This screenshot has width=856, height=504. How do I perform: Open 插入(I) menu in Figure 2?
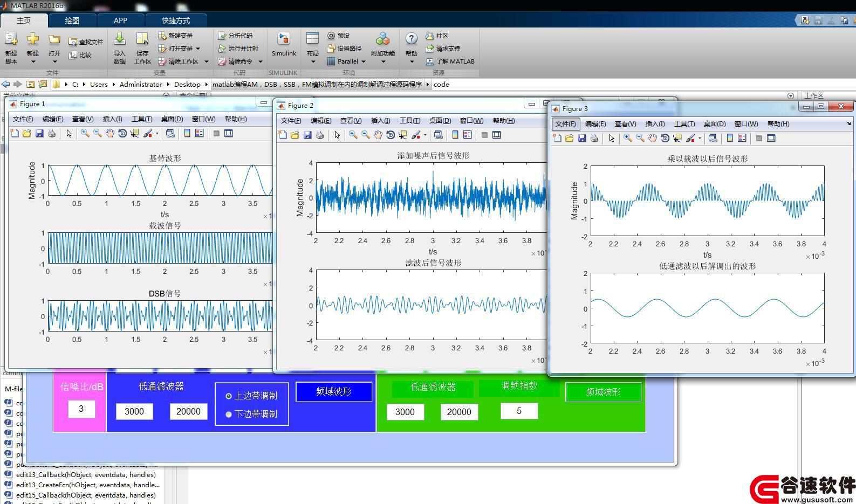point(380,121)
